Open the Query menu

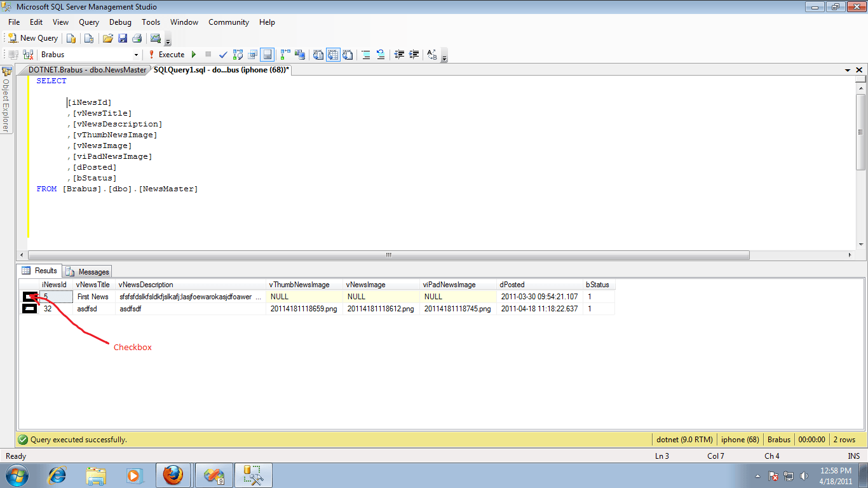(89, 22)
